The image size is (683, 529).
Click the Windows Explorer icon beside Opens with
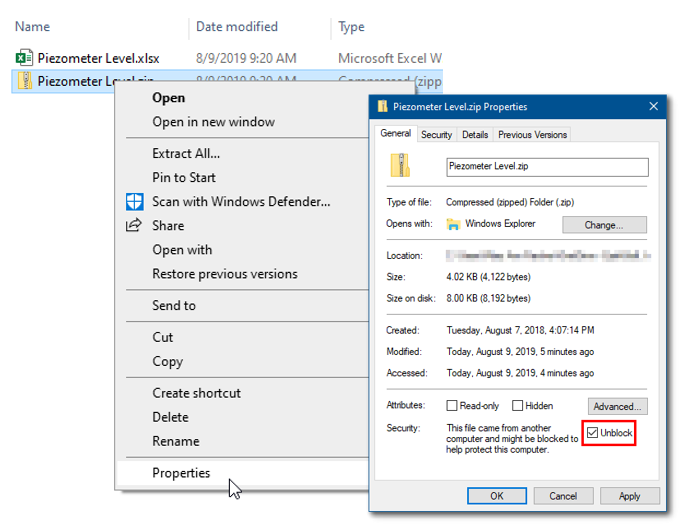pos(455,224)
